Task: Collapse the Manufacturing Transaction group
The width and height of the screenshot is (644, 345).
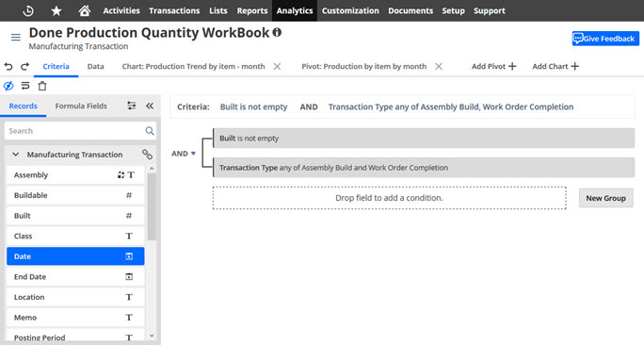Action: tap(16, 155)
